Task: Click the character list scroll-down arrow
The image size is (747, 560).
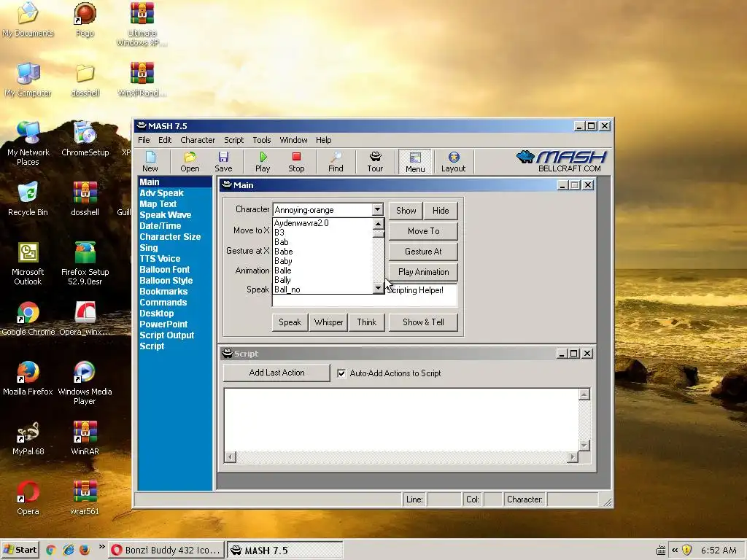Action: pos(378,288)
